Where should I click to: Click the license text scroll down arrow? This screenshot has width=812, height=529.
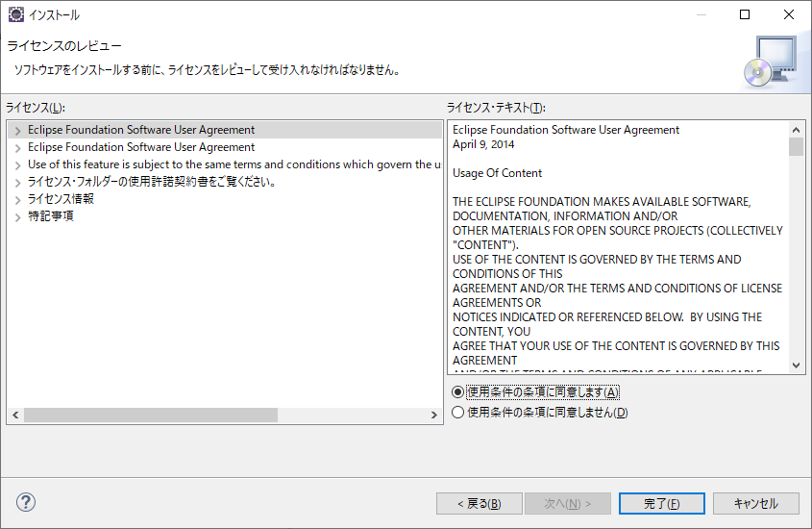click(x=796, y=365)
